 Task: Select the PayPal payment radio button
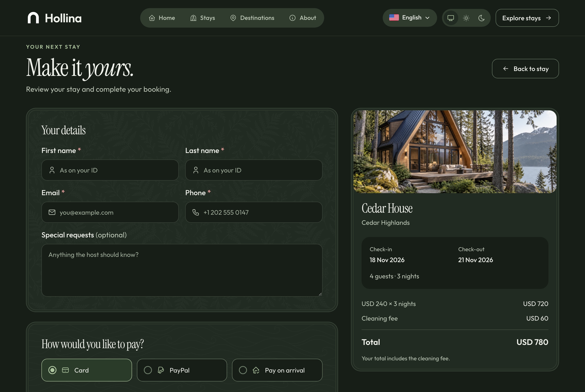(148, 370)
